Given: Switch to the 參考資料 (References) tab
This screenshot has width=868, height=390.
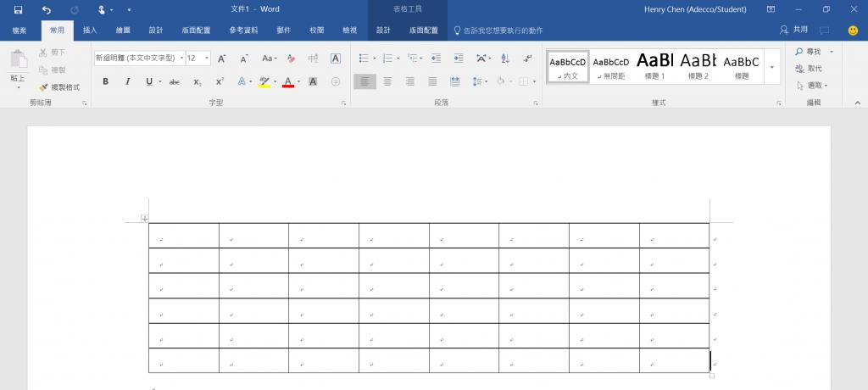Looking at the screenshot, I should (243, 31).
